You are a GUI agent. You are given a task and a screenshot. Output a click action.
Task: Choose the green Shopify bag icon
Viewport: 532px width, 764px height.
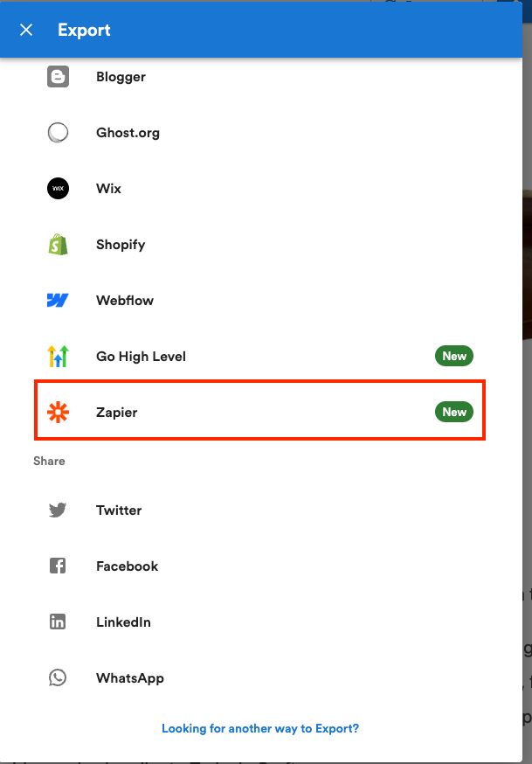tap(58, 245)
